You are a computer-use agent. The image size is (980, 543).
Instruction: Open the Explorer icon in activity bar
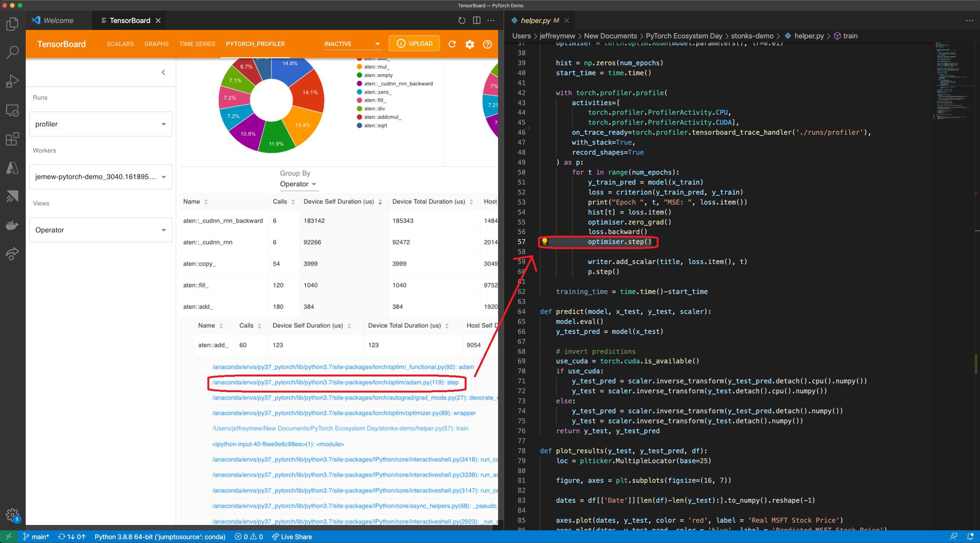(x=12, y=24)
